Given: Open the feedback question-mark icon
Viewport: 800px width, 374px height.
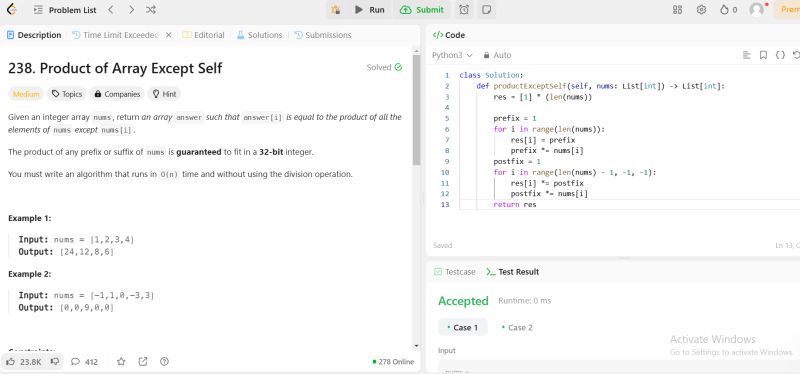Looking at the screenshot, I should [x=164, y=361].
